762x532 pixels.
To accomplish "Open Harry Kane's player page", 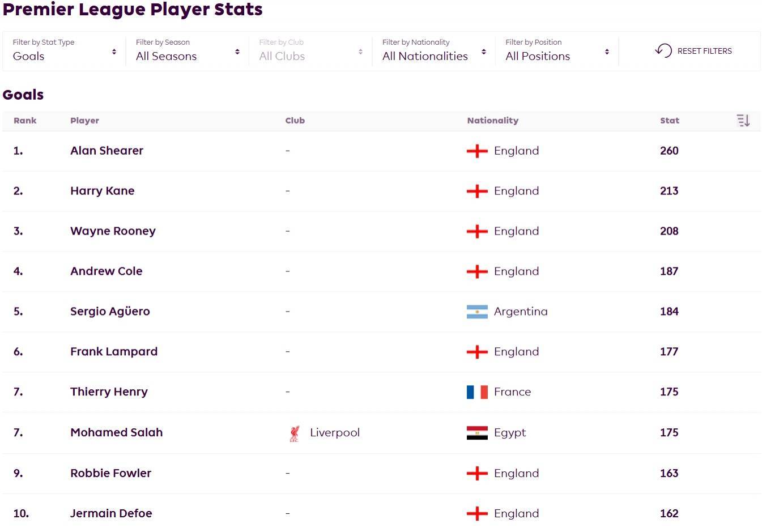I will click(x=102, y=191).
